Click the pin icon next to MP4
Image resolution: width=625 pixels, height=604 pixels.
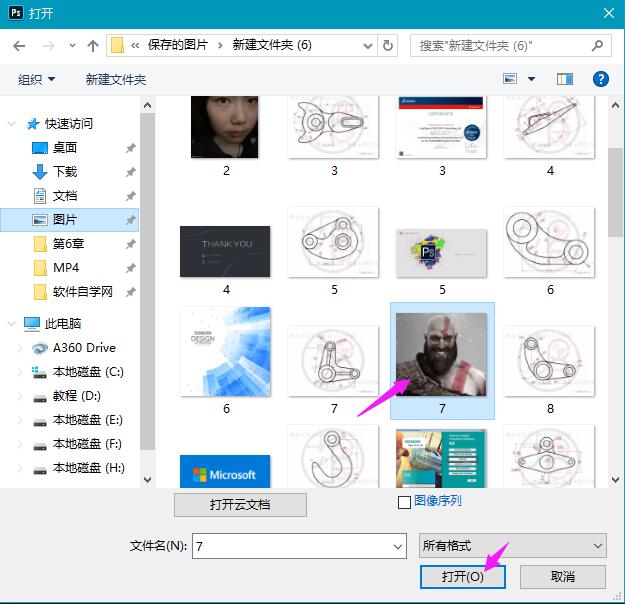click(130, 268)
